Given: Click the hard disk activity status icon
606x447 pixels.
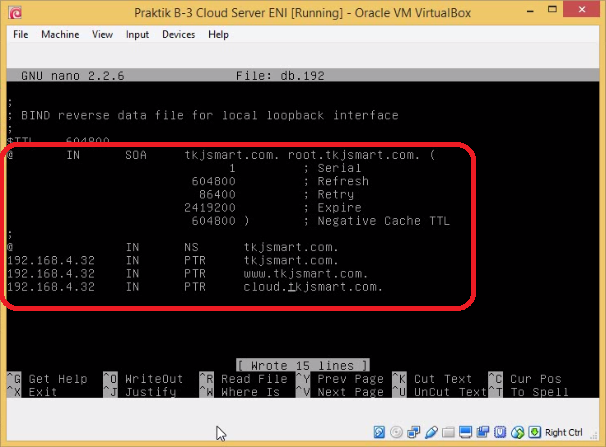Looking at the screenshot, I should pos(379,432).
